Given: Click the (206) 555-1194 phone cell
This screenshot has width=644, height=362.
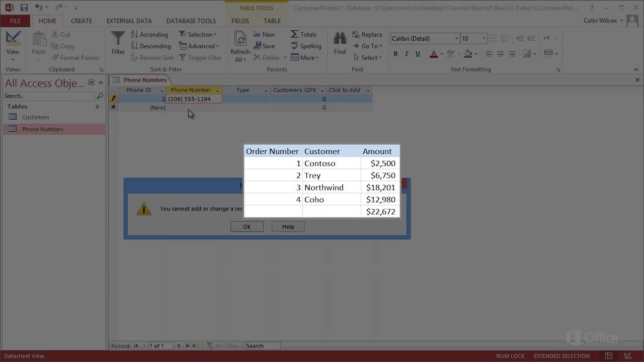Looking at the screenshot, I should pos(194,99).
